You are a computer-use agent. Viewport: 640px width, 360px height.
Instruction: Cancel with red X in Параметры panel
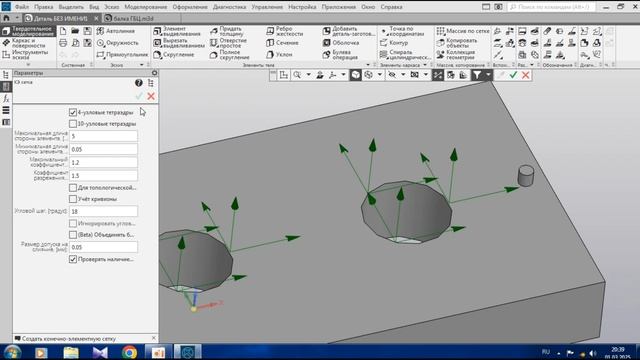tap(151, 96)
